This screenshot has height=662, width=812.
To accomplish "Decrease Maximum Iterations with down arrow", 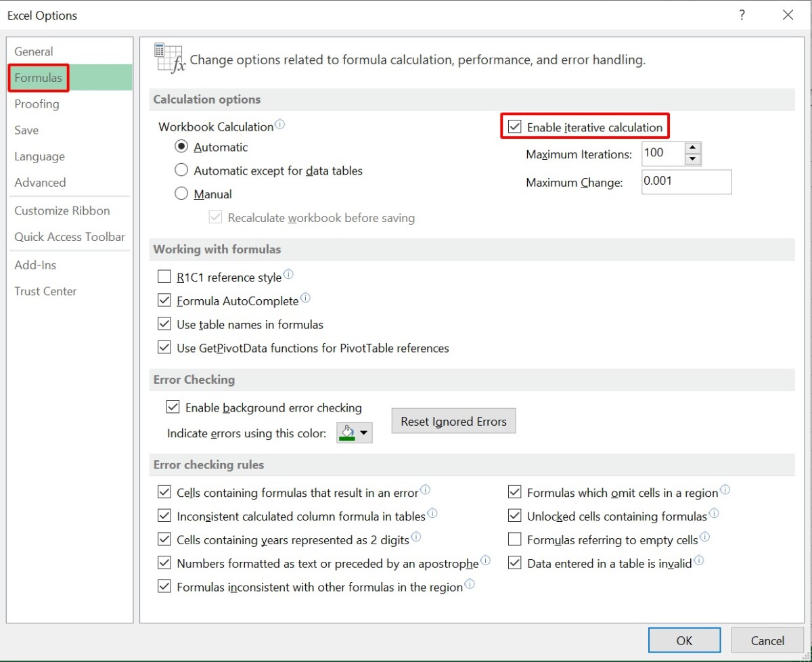I will [692, 160].
